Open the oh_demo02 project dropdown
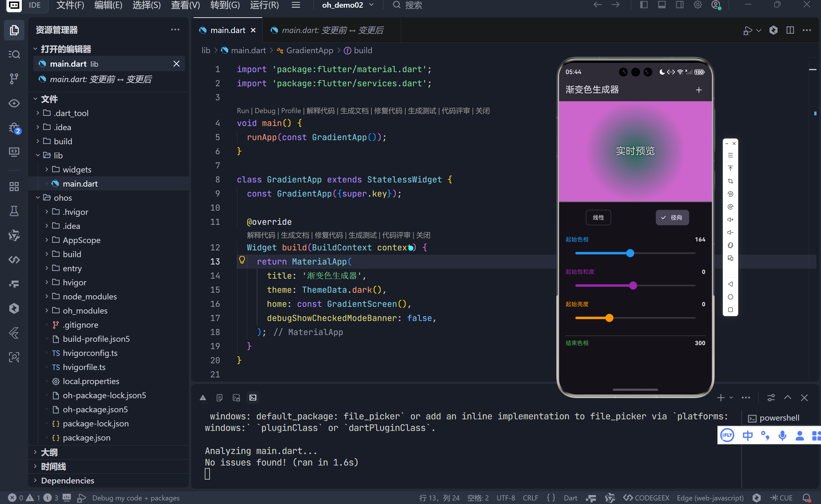Image resolution: width=821 pixels, height=504 pixels. 347,5
